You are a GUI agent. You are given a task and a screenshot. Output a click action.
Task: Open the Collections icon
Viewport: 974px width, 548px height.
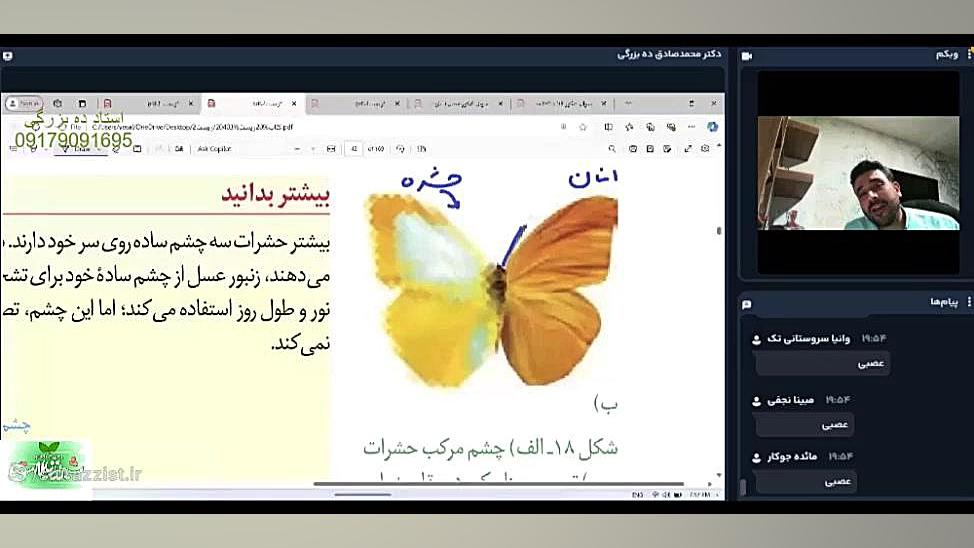(650, 127)
